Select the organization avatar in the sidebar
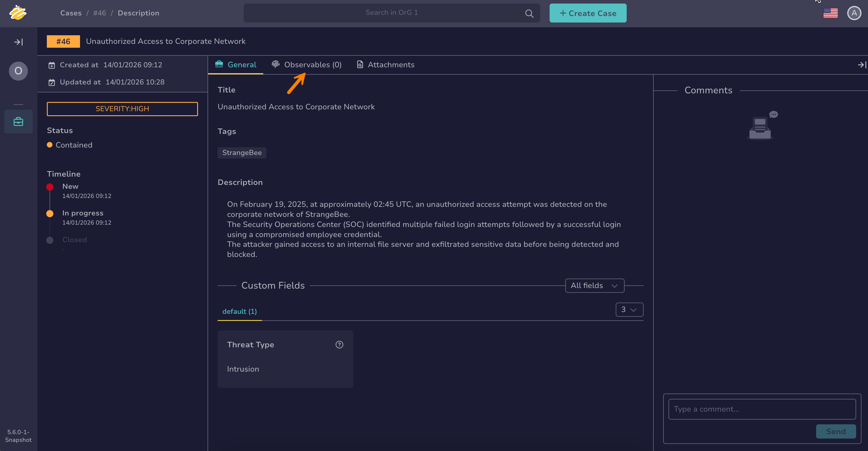This screenshot has width=868, height=451. tap(18, 71)
